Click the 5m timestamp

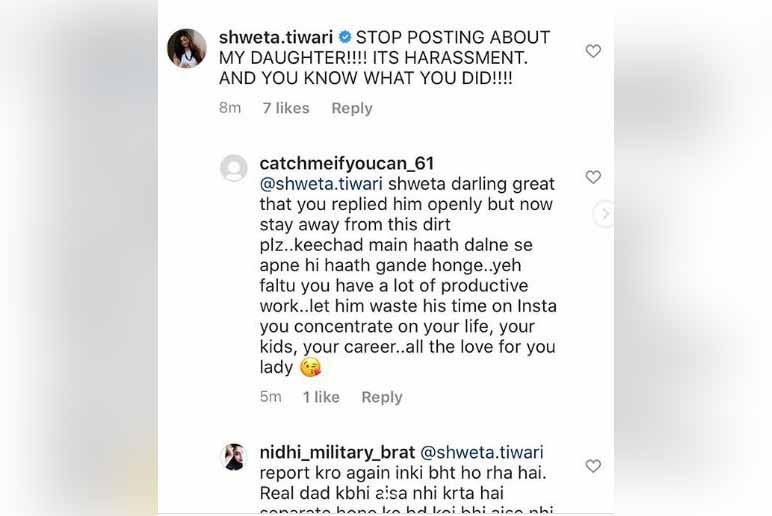tap(270, 397)
